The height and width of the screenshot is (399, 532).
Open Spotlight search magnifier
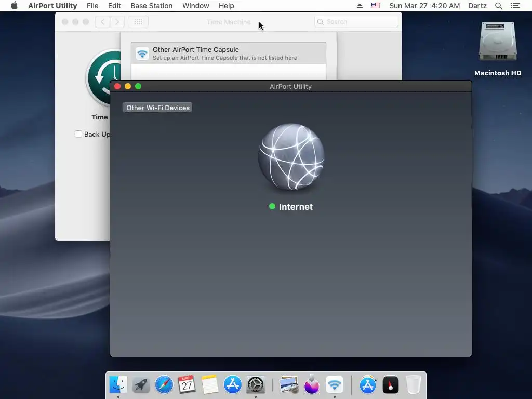tap(499, 6)
